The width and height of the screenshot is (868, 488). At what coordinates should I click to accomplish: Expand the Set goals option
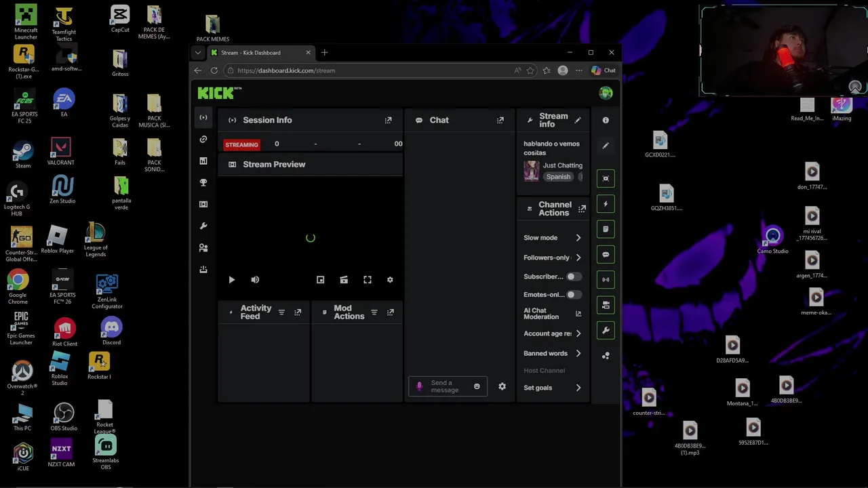[x=578, y=388]
